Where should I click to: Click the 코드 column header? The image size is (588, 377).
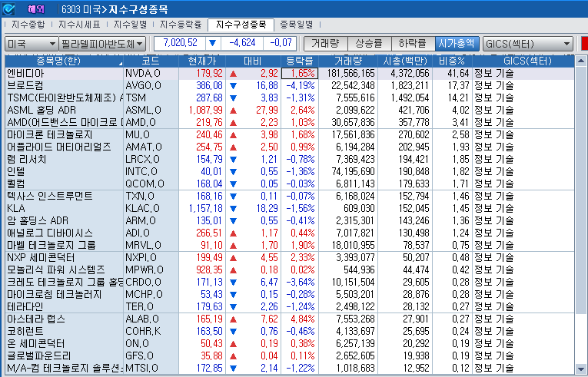coord(151,61)
